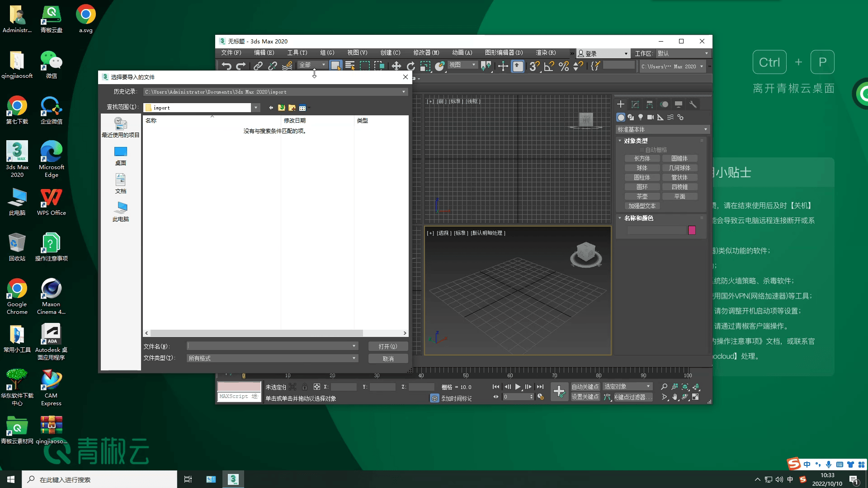868x488 pixels.
Task: Select Shapes category icon in Create panel
Action: 631,117
